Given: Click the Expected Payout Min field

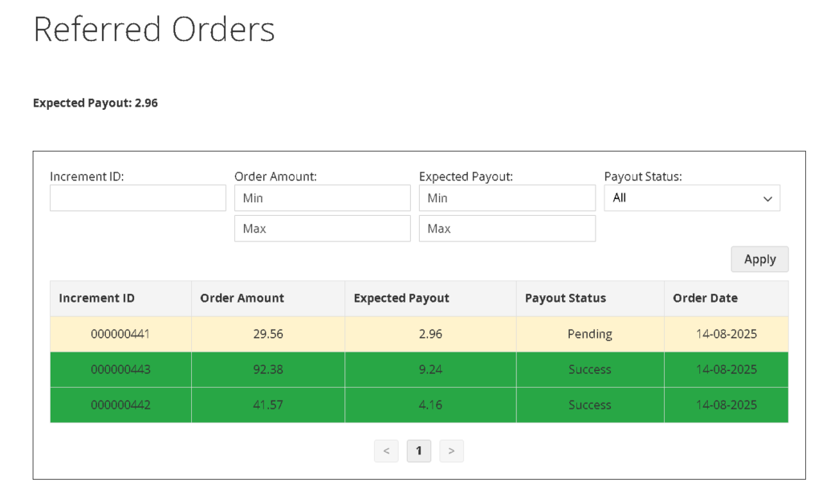Looking at the screenshot, I should pyautogui.click(x=507, y=197).
